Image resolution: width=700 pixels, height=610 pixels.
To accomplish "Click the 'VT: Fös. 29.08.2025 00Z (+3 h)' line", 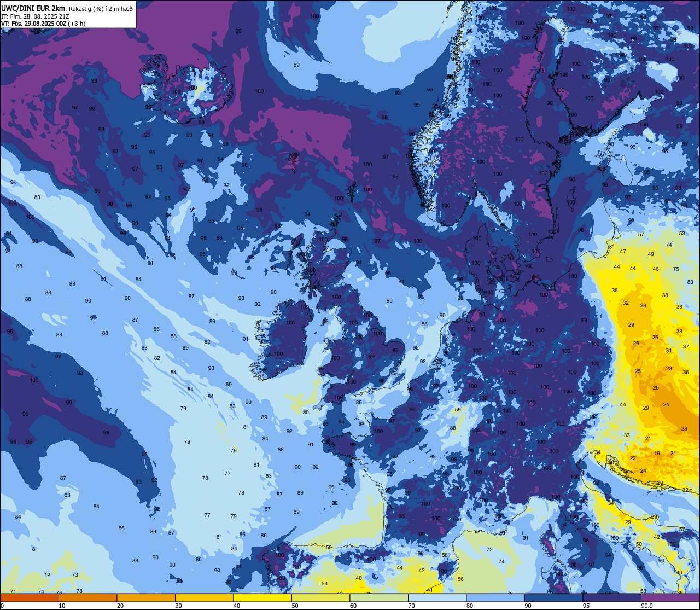I will coord(43,24).
